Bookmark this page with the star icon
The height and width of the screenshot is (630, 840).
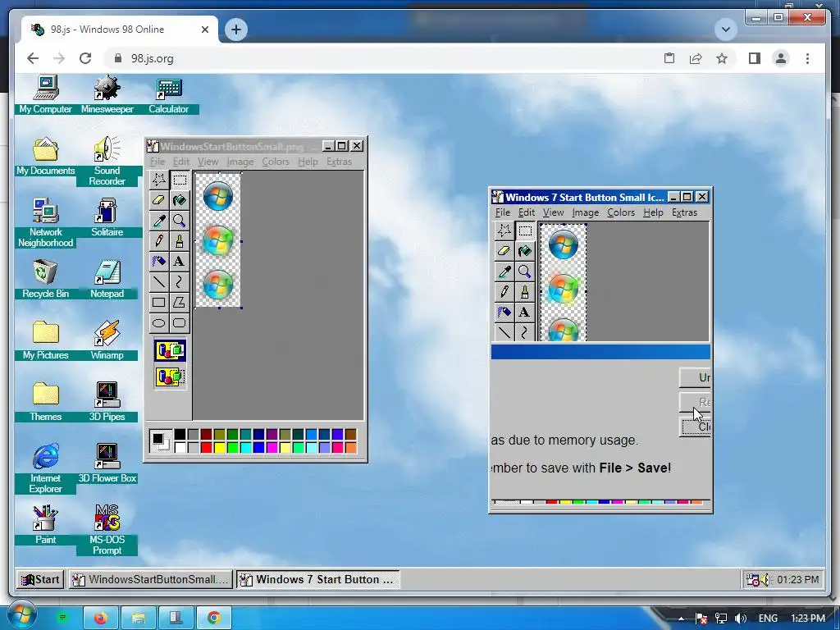722,58
